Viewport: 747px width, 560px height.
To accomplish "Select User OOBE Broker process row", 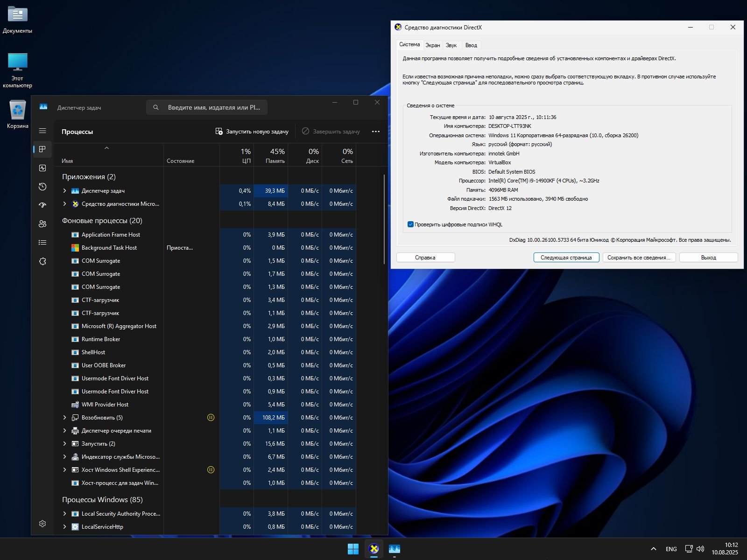I will 205,365.
